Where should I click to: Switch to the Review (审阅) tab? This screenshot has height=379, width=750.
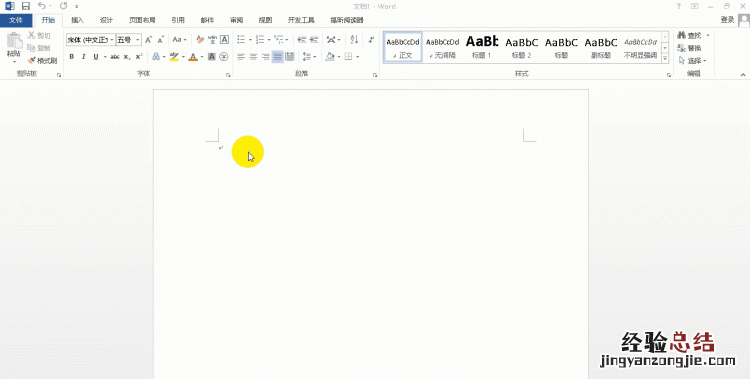tap(236, 20)
